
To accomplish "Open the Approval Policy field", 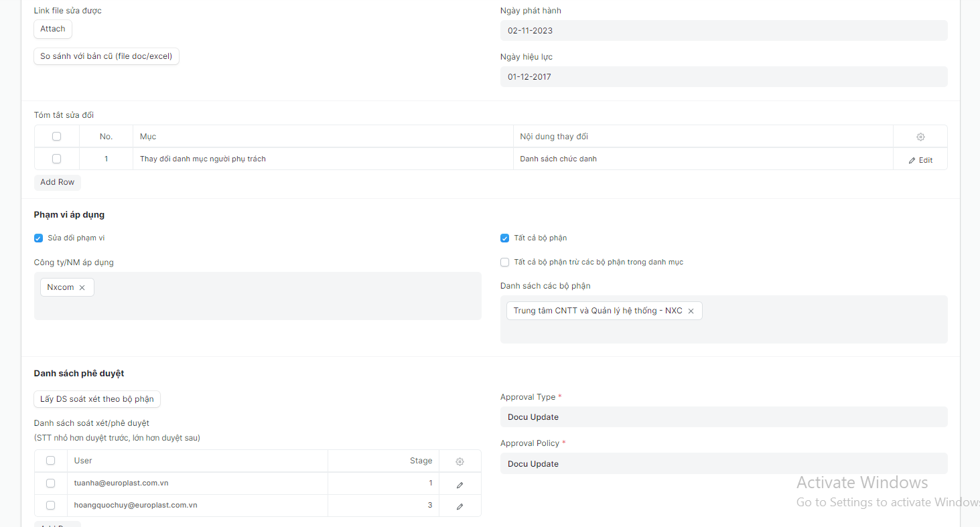I will coord(723,463).
